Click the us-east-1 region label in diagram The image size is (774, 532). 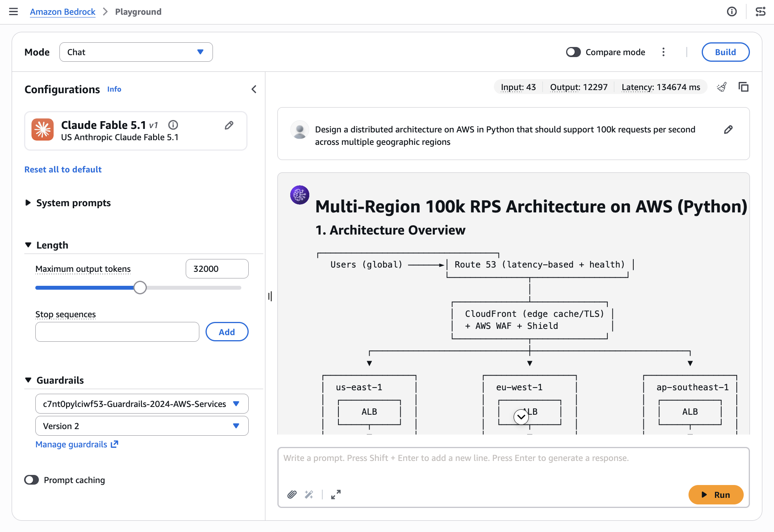pyautogui.click(x=359, y=388)
